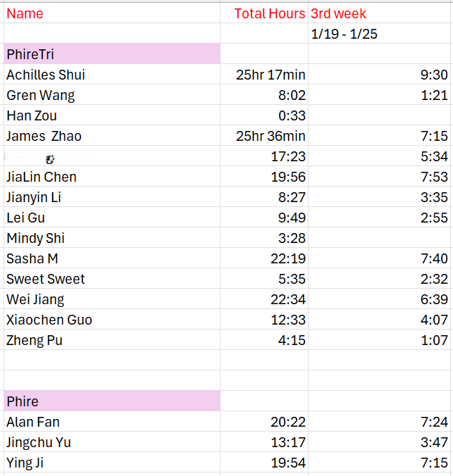Click the Alan Fan name cell
Image resolution: width=453 pixels, height=476 pixels.
click(x=33, y=422)
